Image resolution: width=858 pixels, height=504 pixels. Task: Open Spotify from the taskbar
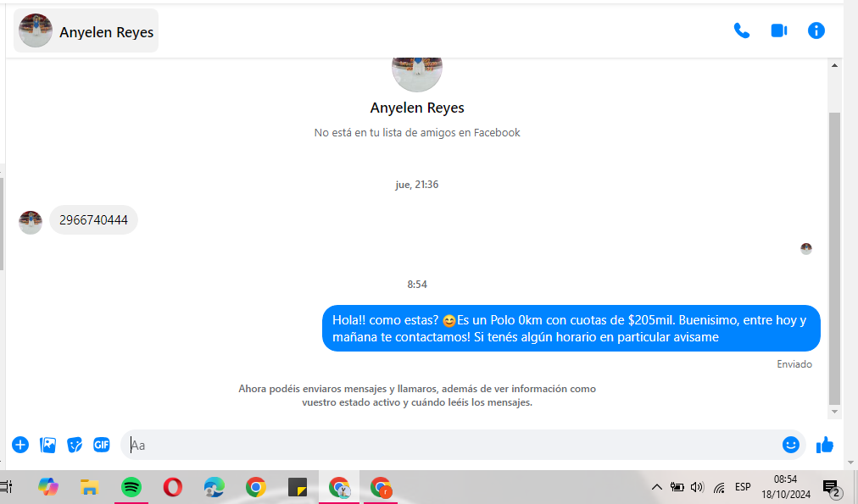(131, 487)
